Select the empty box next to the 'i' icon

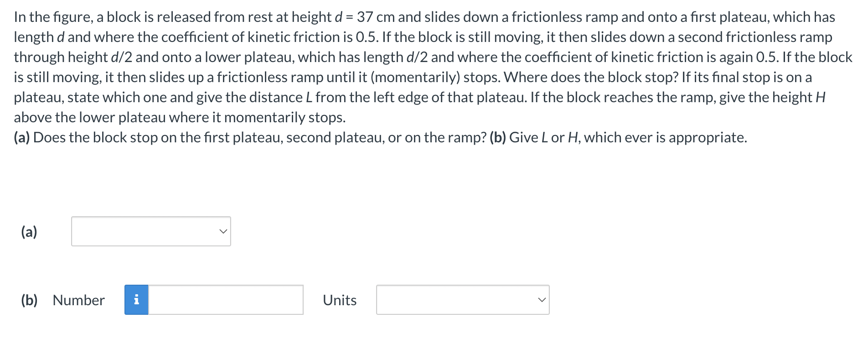pyautogui.click(x=226, y=300)
